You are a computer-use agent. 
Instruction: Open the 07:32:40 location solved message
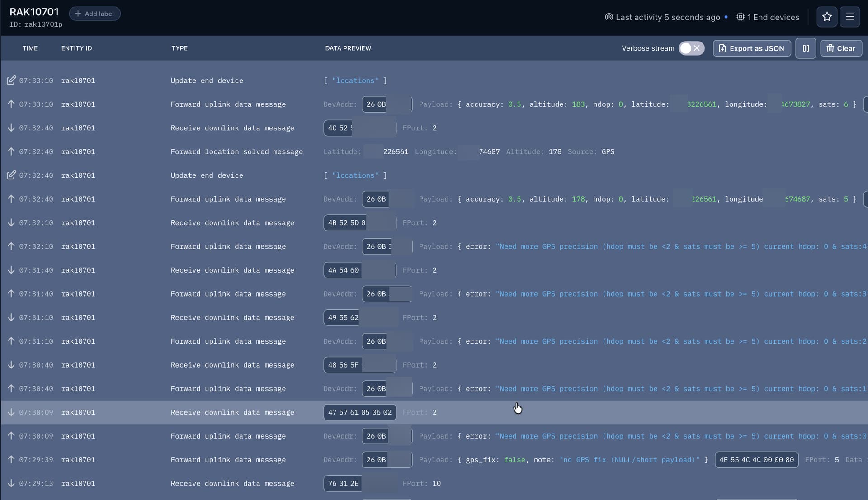236,152
